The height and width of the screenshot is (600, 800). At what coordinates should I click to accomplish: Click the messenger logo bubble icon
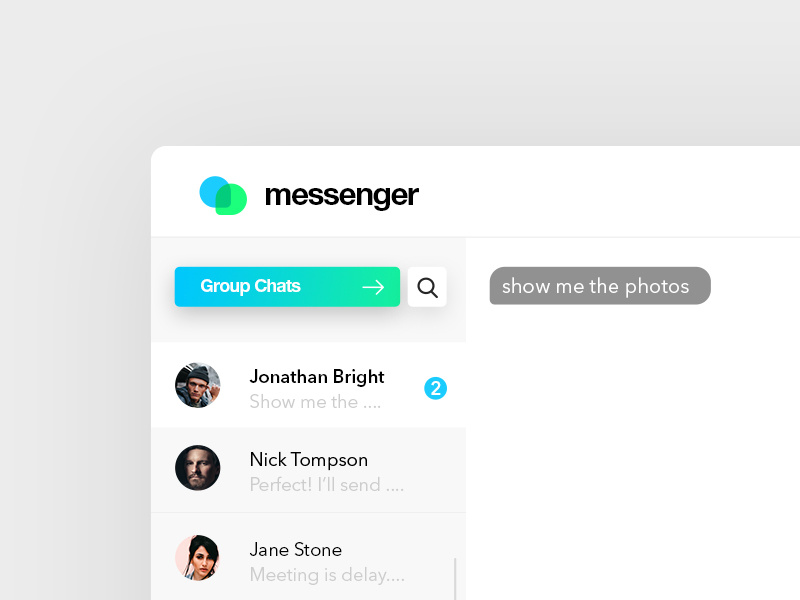click(x=223, y=195)
